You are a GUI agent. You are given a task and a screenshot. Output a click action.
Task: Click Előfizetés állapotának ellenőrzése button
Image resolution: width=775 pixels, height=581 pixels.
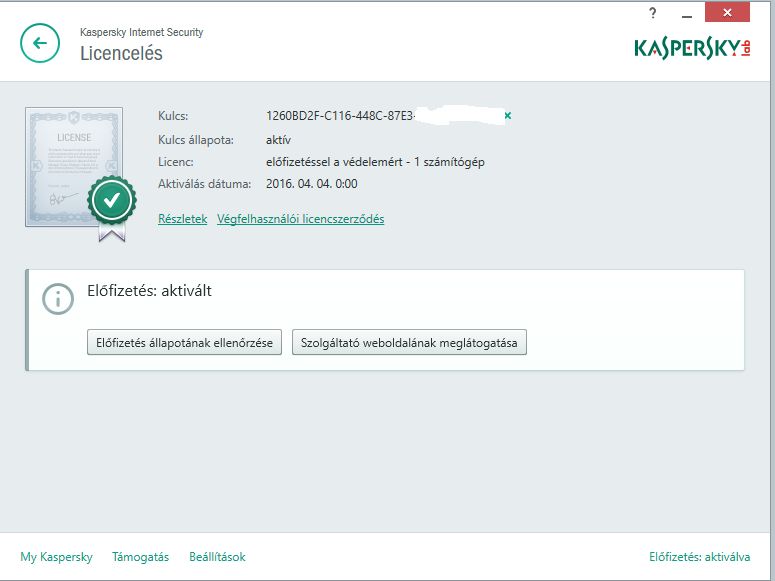[x=184, y=342]
